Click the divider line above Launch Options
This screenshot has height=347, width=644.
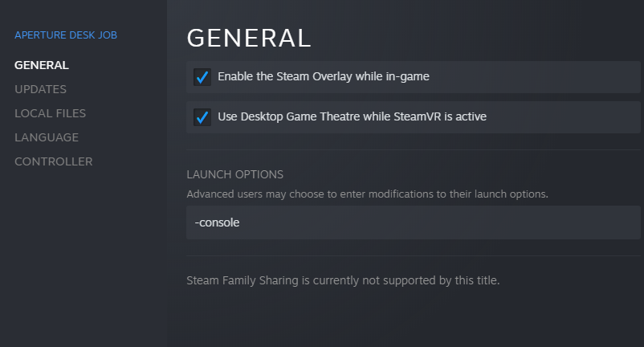pos(414,150)
